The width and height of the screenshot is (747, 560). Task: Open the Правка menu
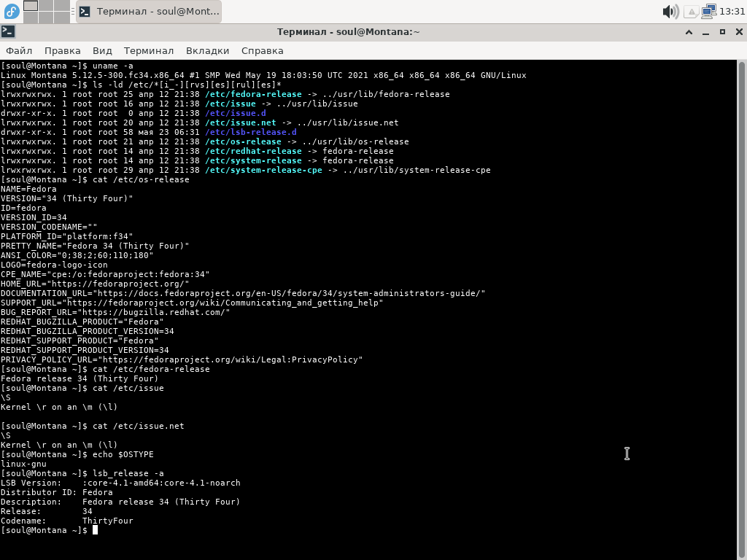(x=63, y=50)
